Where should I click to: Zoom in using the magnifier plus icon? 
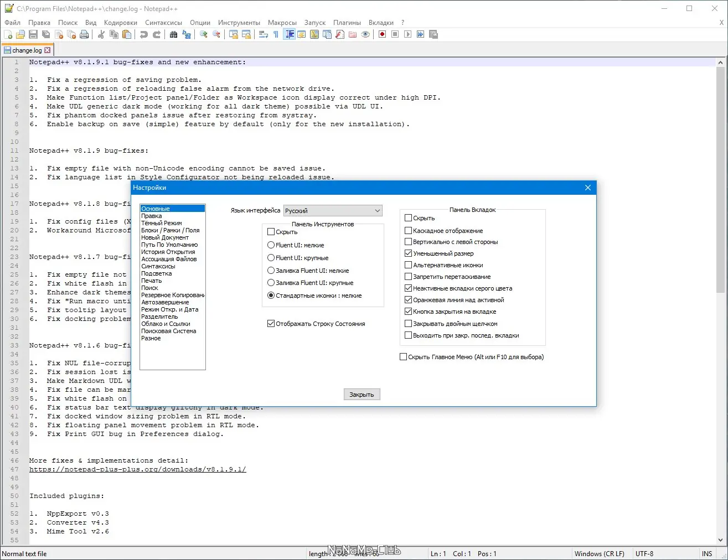(204, 34)
